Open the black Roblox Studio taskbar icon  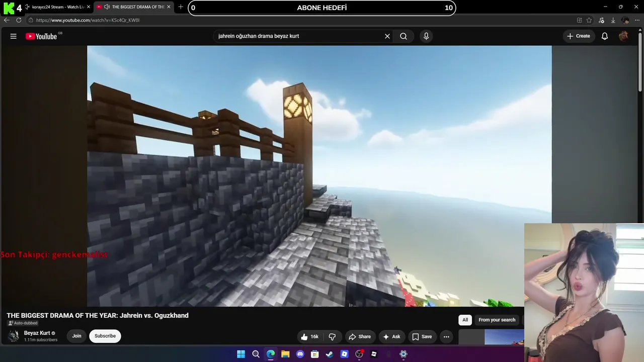tap(374, 354)
